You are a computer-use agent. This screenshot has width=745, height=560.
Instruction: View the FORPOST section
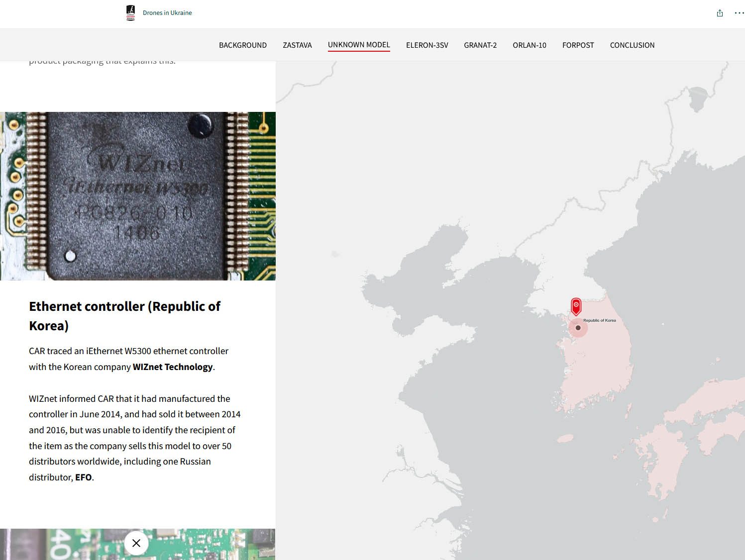coord(578,45)
